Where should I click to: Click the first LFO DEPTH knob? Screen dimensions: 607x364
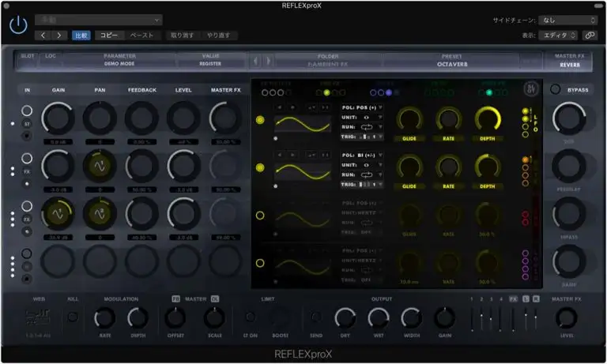(488, 120)
